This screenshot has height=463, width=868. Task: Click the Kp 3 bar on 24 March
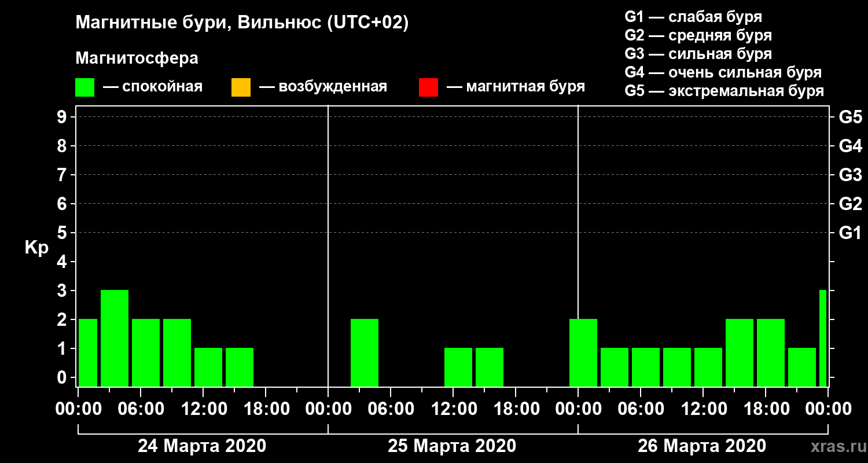click(115, 338)
